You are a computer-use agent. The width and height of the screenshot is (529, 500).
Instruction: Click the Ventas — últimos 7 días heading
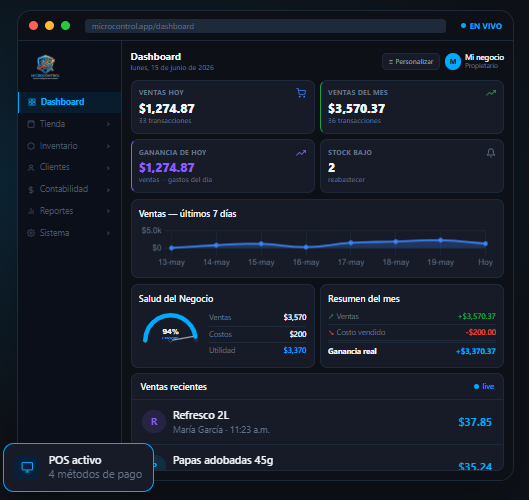[187, 214]
